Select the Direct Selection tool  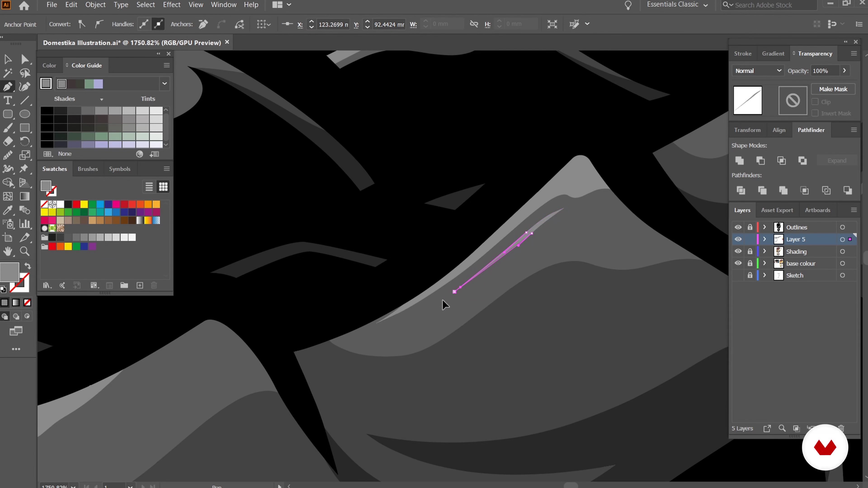(25, 59)
